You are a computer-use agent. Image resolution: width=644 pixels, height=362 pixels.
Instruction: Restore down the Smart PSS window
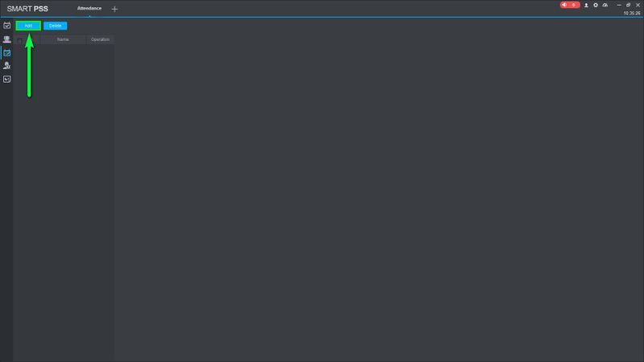(x=628, y=6)
